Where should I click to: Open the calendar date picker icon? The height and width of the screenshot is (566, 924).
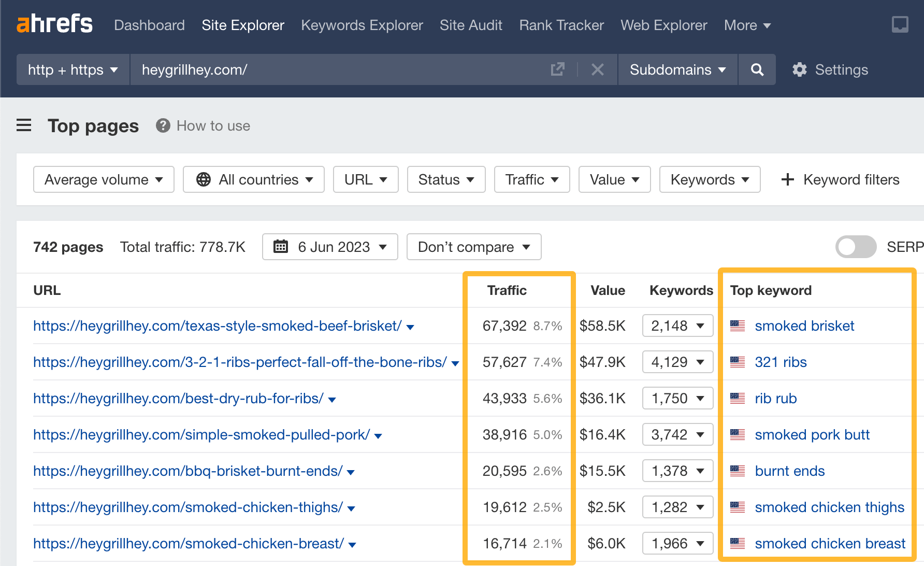click(x=281, y=247)
